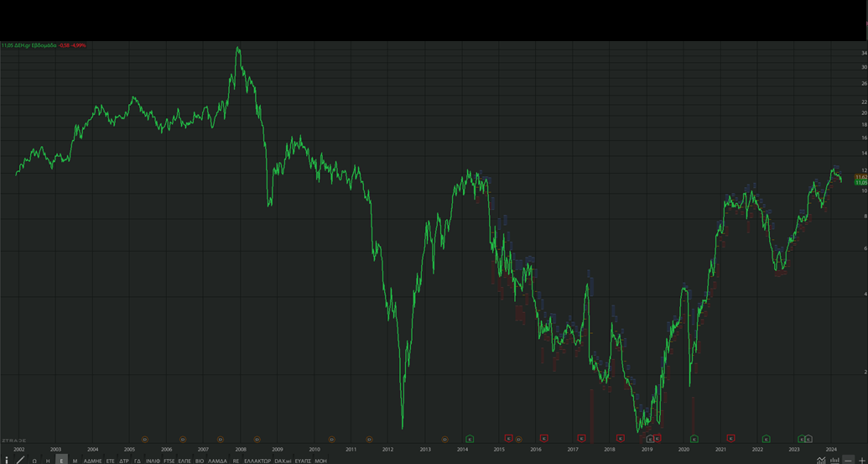Load the ΕΛΠΕ symbol chart
The width and height of the screenshot is (868, 464).
pyautogui.click(x=185, y=461)
